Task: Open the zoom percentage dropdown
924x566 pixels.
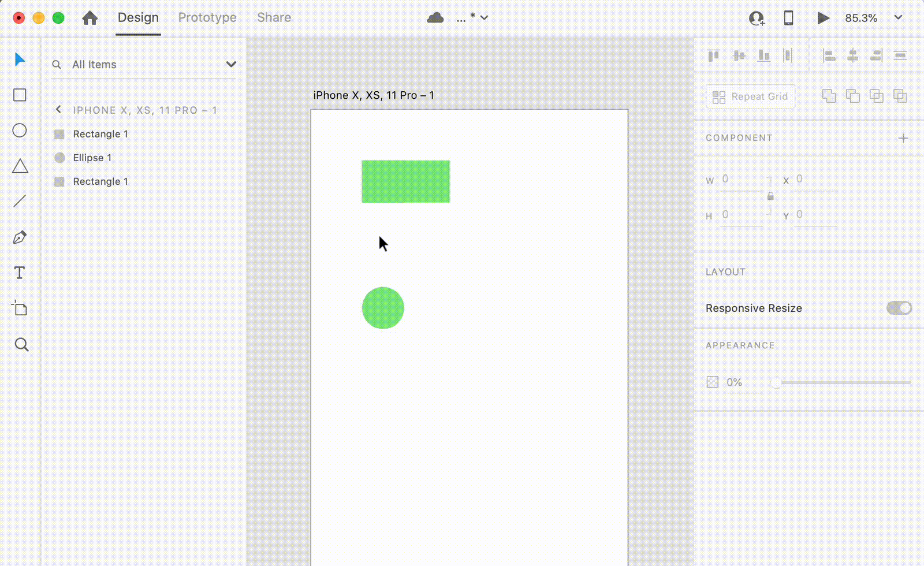Action: pos(898,17)
